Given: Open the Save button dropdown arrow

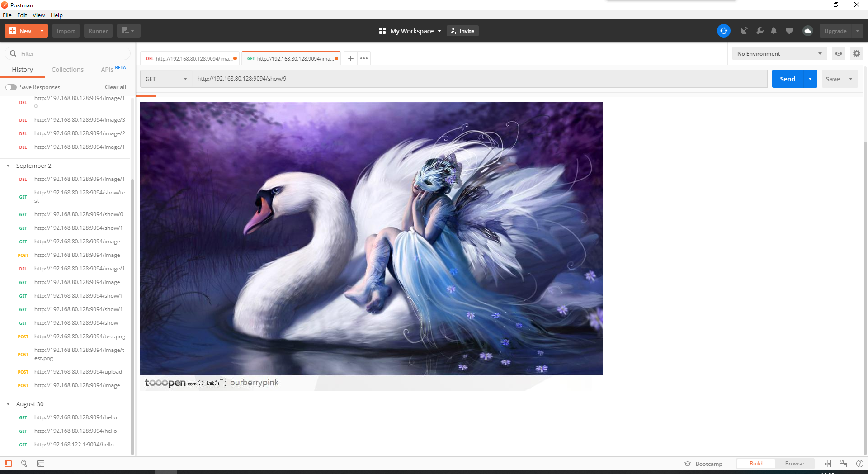Looking at the screenshot, I should pos(851,79).
